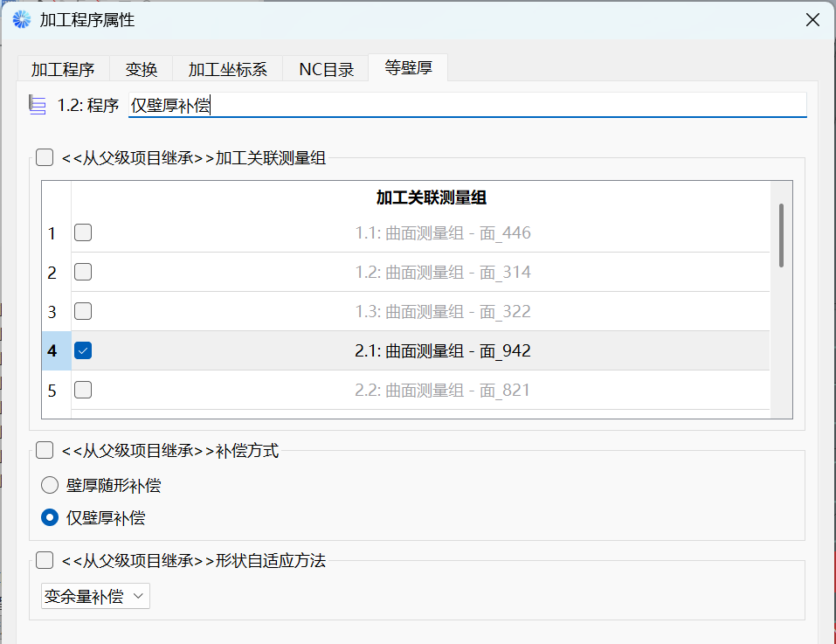The width and height of the screenshot is (836, 644).
Task: Choose the 仅壁厚补偿 radio button
Action: pyautogui.click(x=51, y=517)
